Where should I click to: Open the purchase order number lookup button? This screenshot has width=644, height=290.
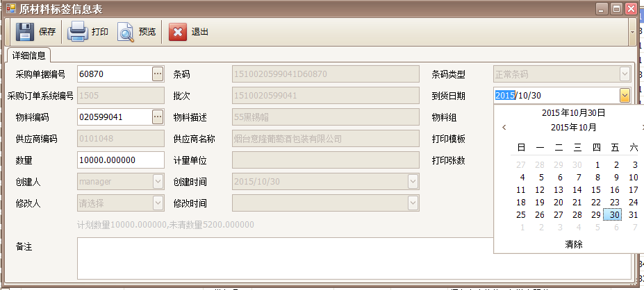[158, 74]
